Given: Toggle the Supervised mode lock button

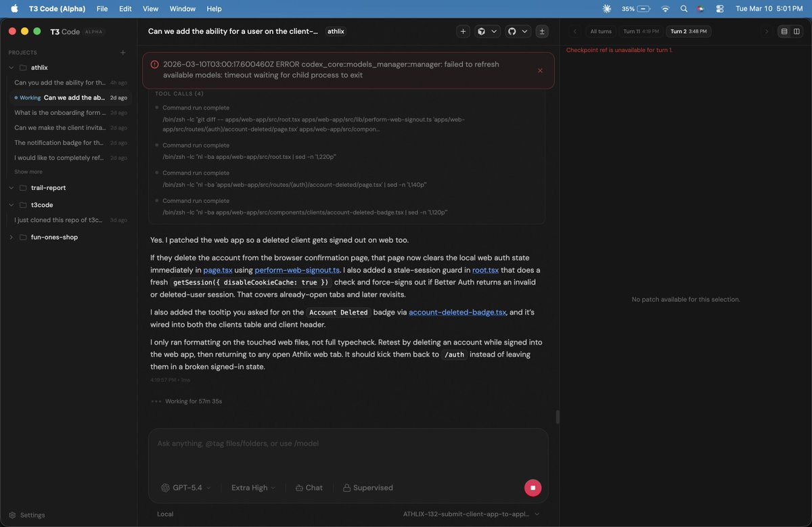Looking at the screenshot, I should (x=367, y=488).
